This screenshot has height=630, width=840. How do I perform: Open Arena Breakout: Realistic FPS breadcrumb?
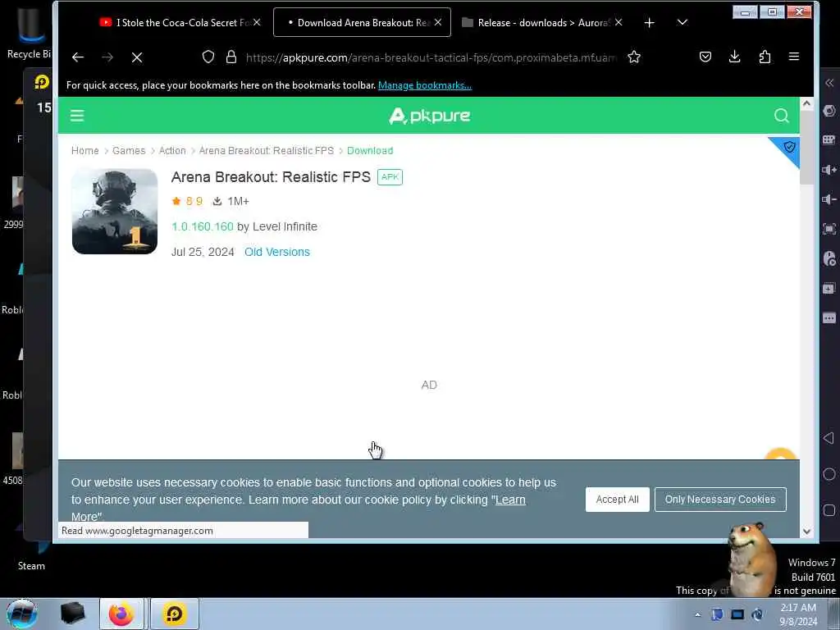tap(267, 151)
